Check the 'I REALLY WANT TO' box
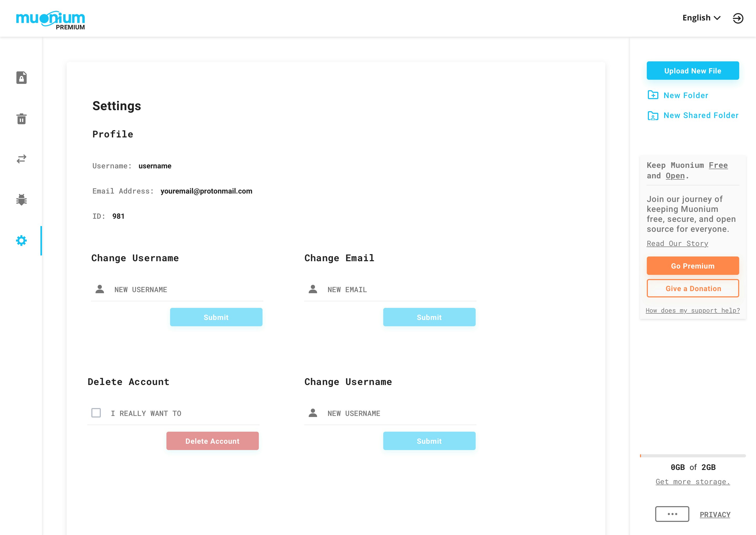The width and height of the screenshot is (756, 535). [96, 413]
